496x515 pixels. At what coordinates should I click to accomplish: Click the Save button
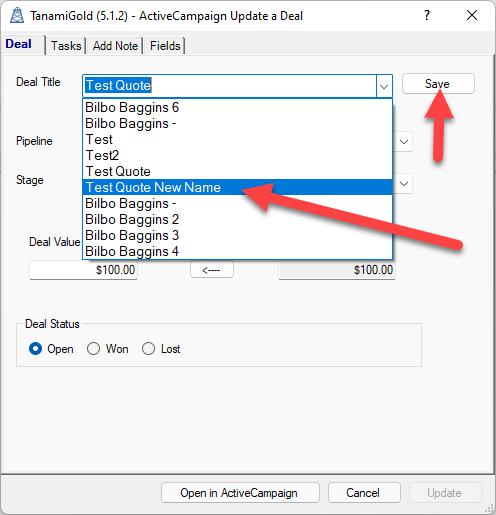(x=438, y=84)
